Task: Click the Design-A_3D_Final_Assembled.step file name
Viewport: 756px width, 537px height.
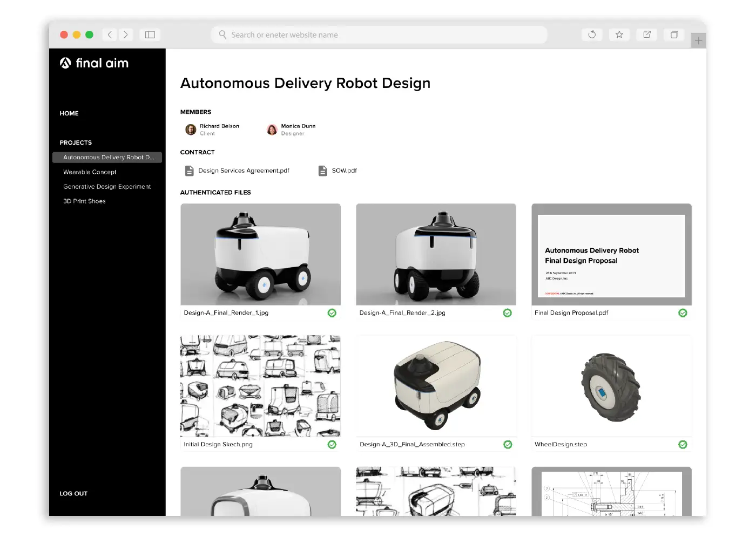Action: pyautogui.click(x=412, y=445)
